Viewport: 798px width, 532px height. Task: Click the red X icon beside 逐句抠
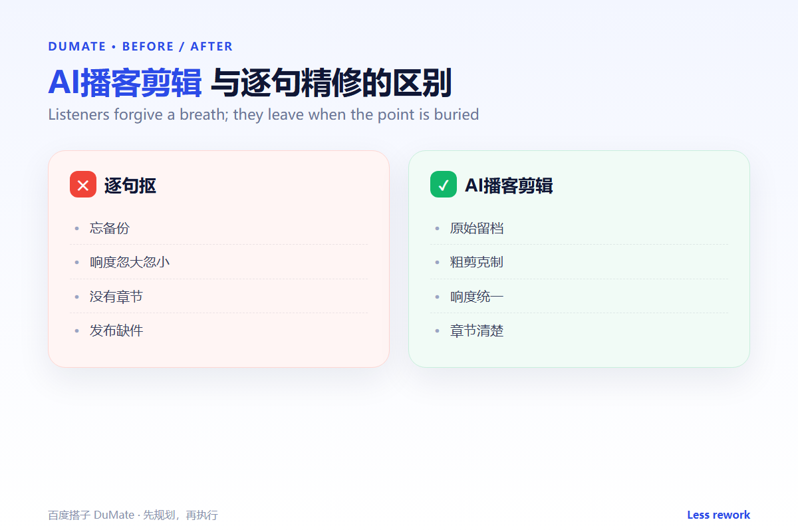click(83, 185)
